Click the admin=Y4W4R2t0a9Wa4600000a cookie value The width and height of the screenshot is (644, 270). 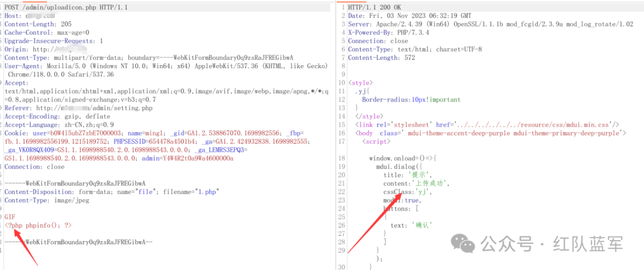188,158
